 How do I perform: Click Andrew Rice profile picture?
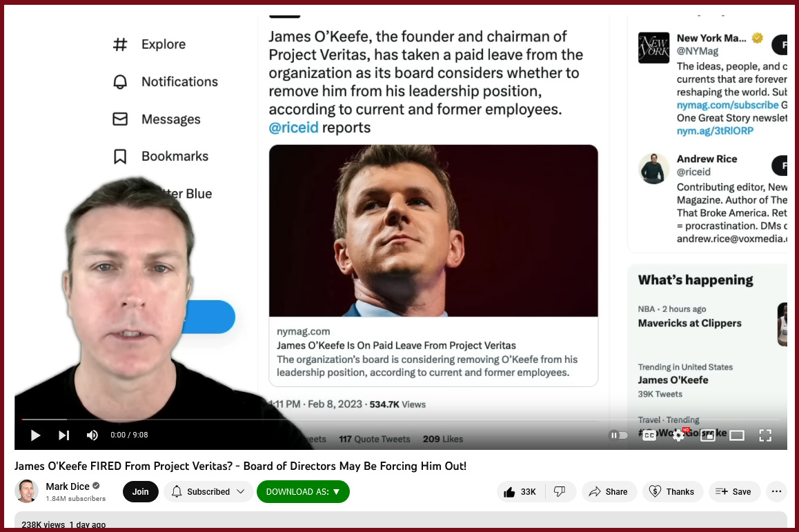point(654,168)
